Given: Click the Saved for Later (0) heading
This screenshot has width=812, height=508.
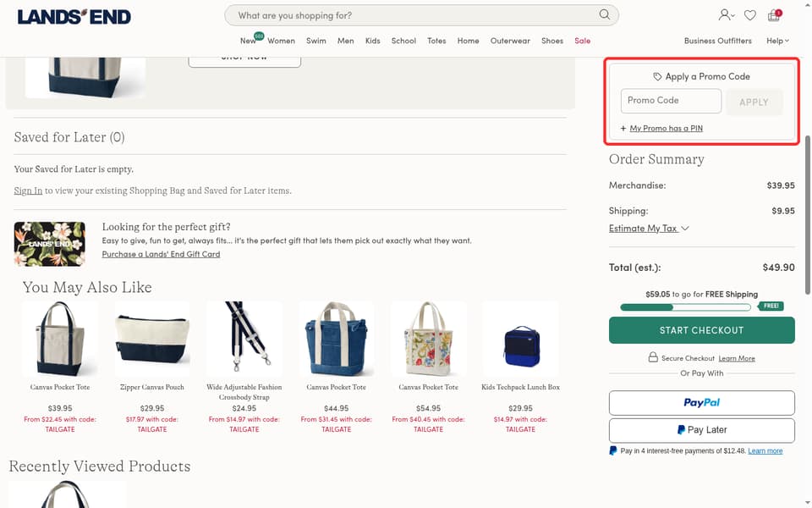Looking at the screenshot, I should (69, 137).
